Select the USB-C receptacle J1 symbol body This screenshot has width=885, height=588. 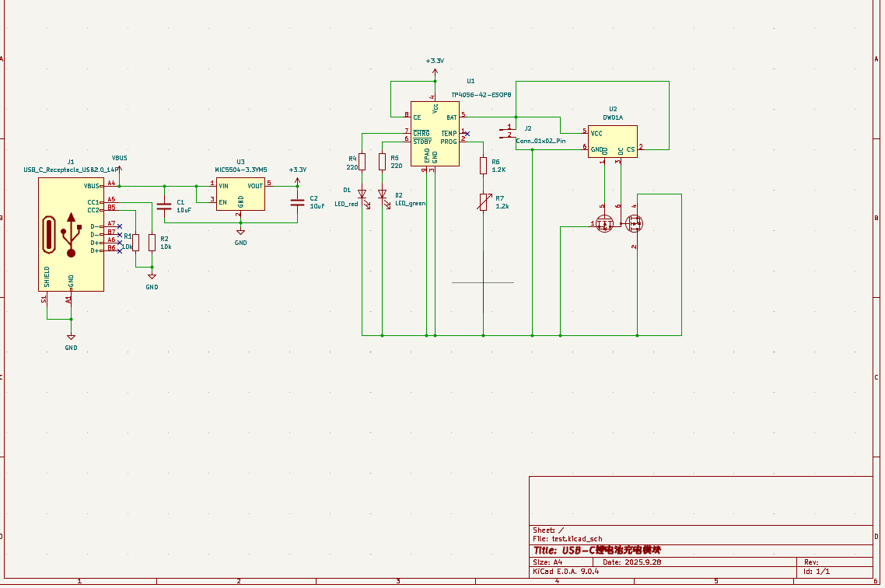(x=71, y=234)
